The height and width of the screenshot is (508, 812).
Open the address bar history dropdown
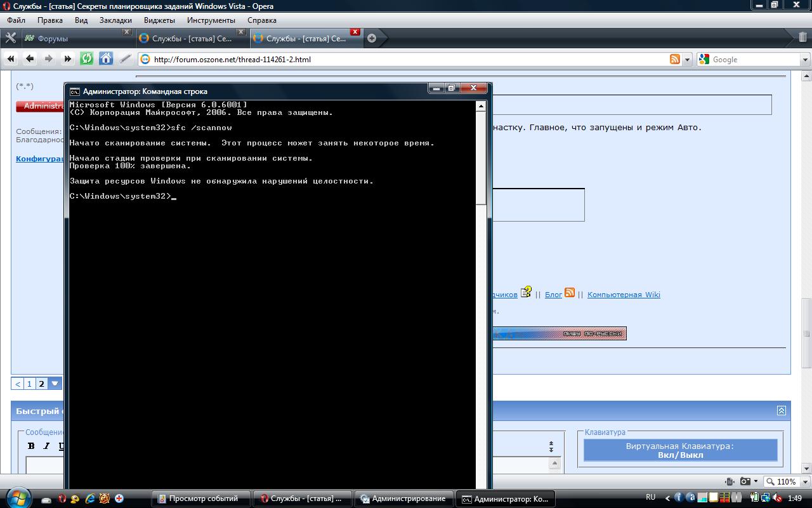tap(688, 60)
